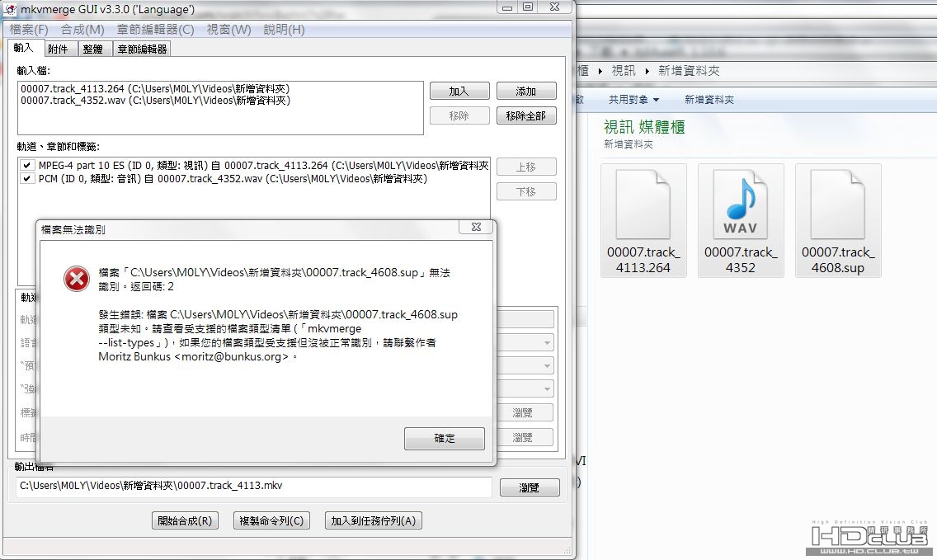Expand breadcrumb arrow before 新增資料夾

coord(647,71)
